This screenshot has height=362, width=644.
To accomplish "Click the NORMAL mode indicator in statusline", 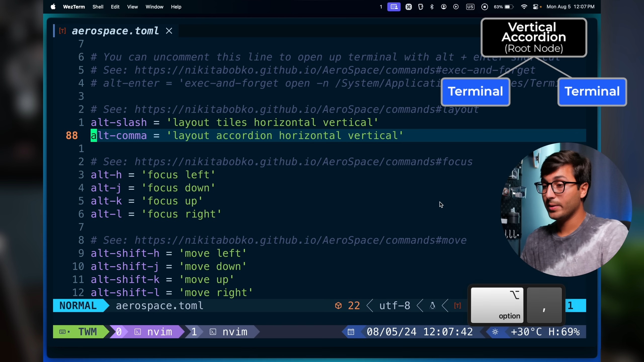I will coord(78,306).
